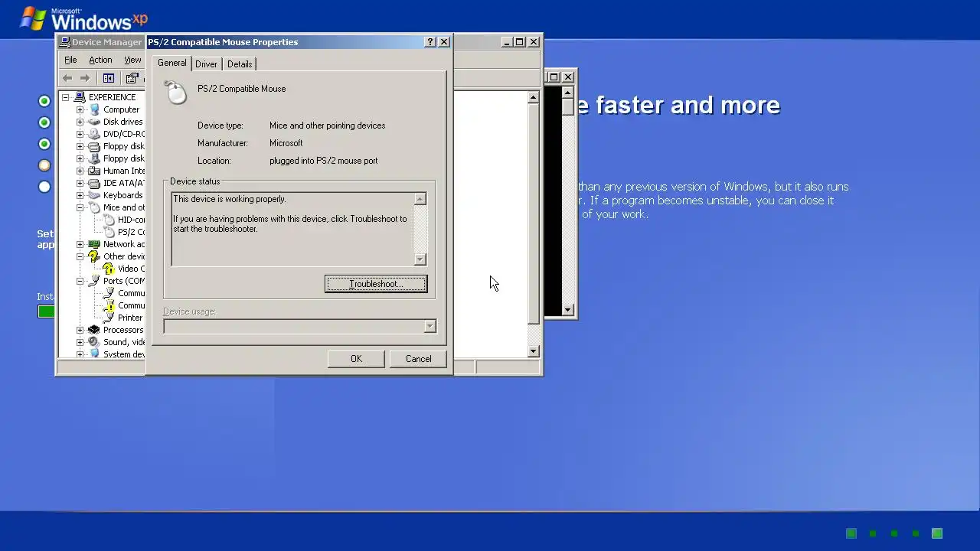Viewport: 980px width, 551px height.
Task: Expand the Keyboards node
Action: tap(80, 195)
